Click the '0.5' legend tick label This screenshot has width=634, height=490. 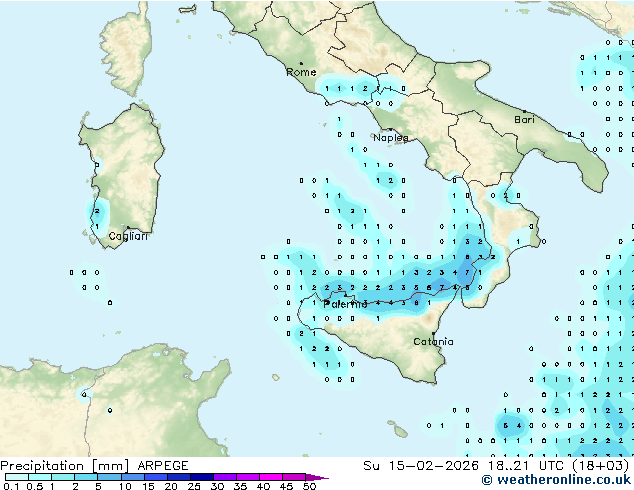click(x=34, y=486)
